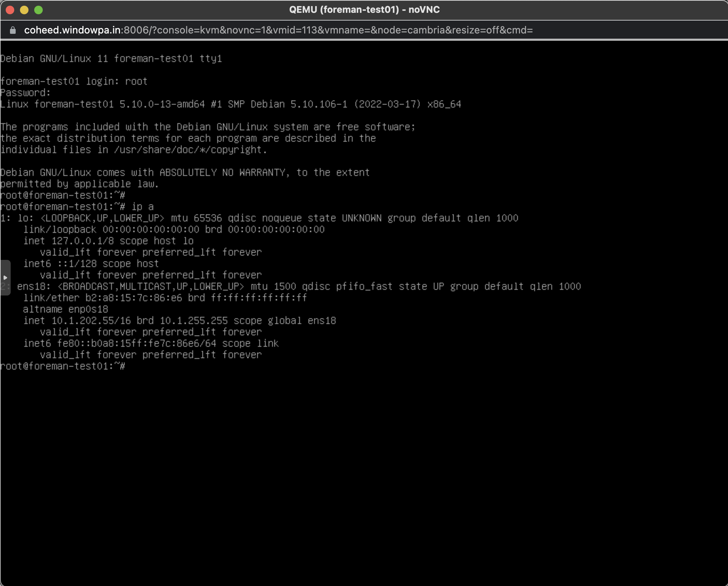Click the 10.1.202.55/16 inet address text
Viewport: 728px width, 586px height.
(x=91, y=320)
